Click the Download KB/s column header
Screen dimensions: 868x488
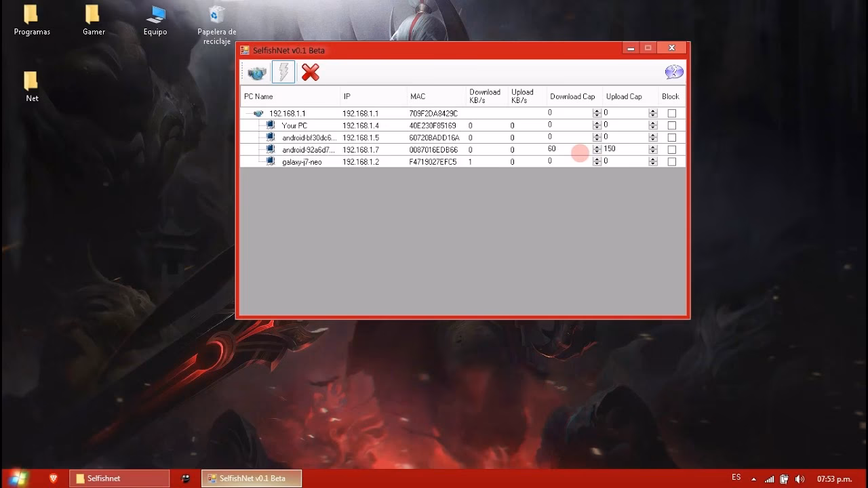tap(486, 96)
